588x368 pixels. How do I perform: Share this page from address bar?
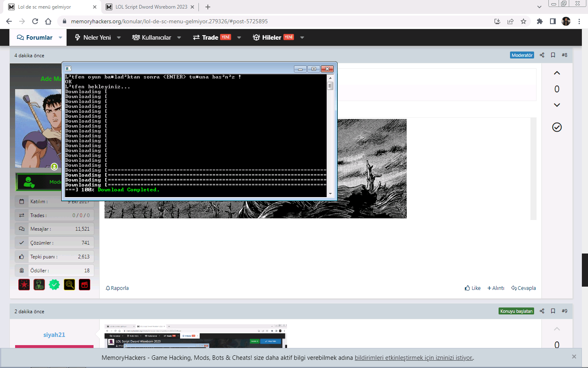pyautogui.click(x=510, y=21)
